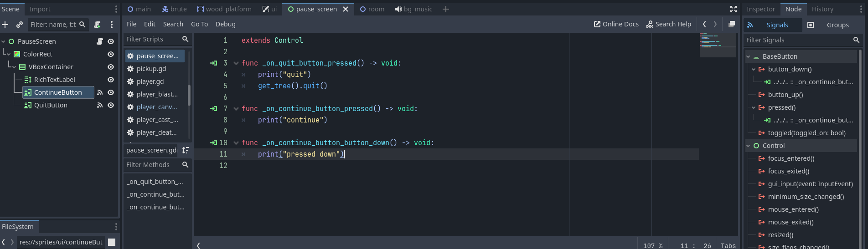The width and height of the screenshot is (868, 249).
Task: Click the instantiate child scene link icon
Action: pos(20,25)
